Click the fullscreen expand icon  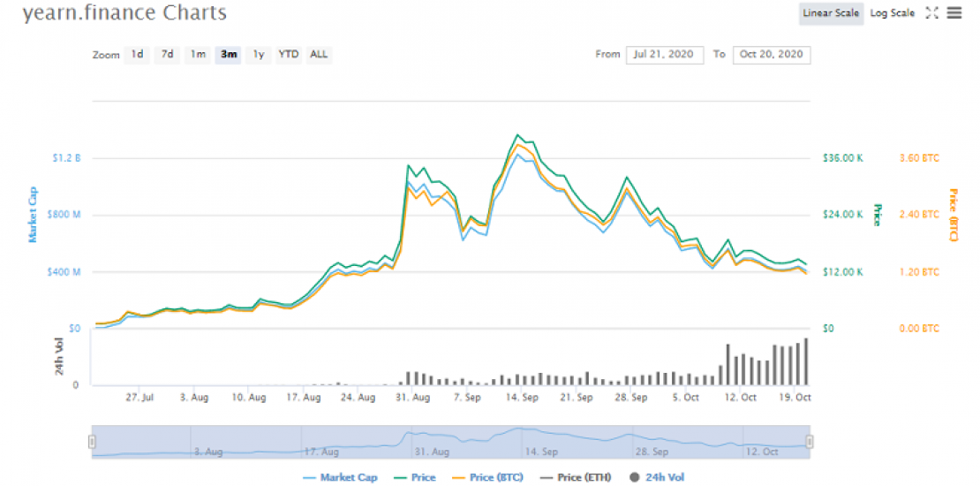pyautogui.click(x=931, y=13)
